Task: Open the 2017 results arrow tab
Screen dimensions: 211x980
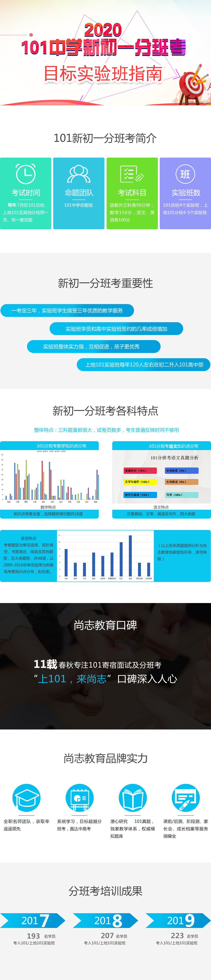Action: pos(33,920)
